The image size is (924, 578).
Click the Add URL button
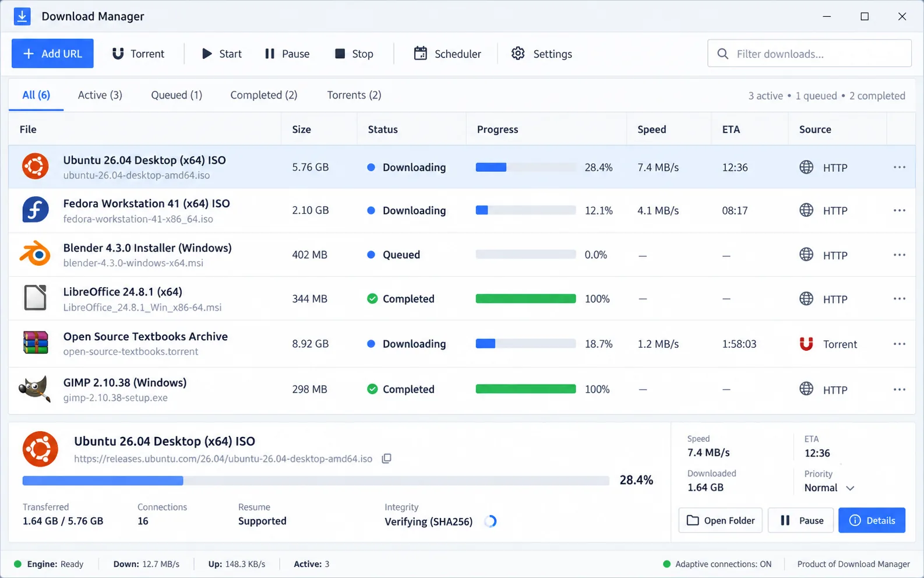click(x=52, y=54)
